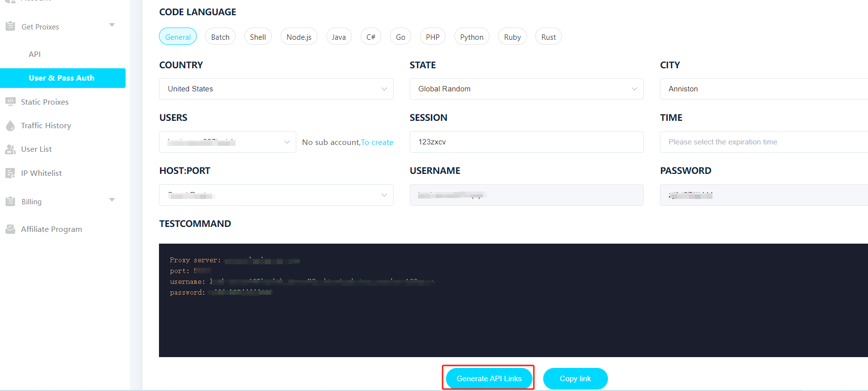Click the User List people icon
Image resolution: width=868 pixels, height=391 pixels.
tap(10, 149)
